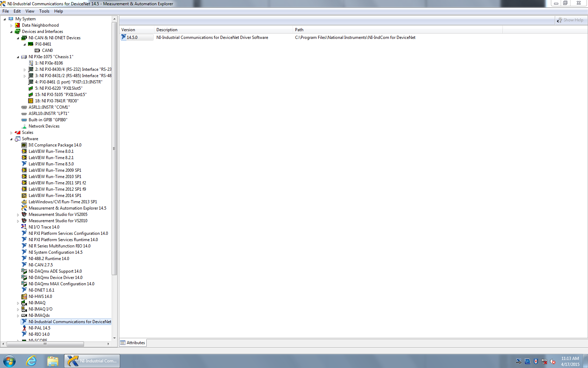The height and width of the screenshot is (368, 588).
Task: Click the NI-IMAQdx icon
Action: 24,315
